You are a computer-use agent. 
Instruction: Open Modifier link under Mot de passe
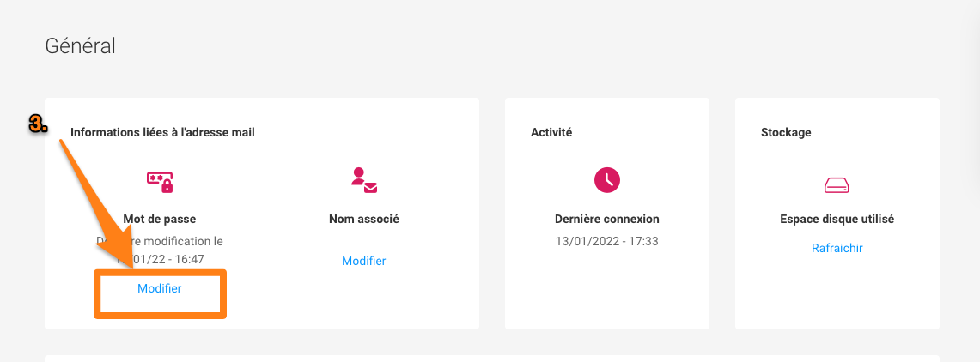[160, 288]
